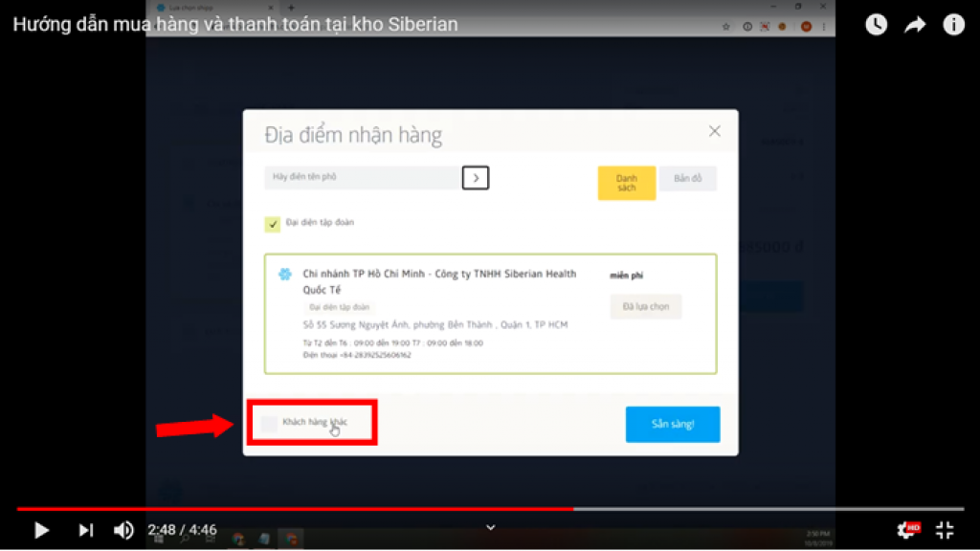This screenshot has height=551, width=980.
Task: Add video to Watch Later
Action: [x=876, y=25]
